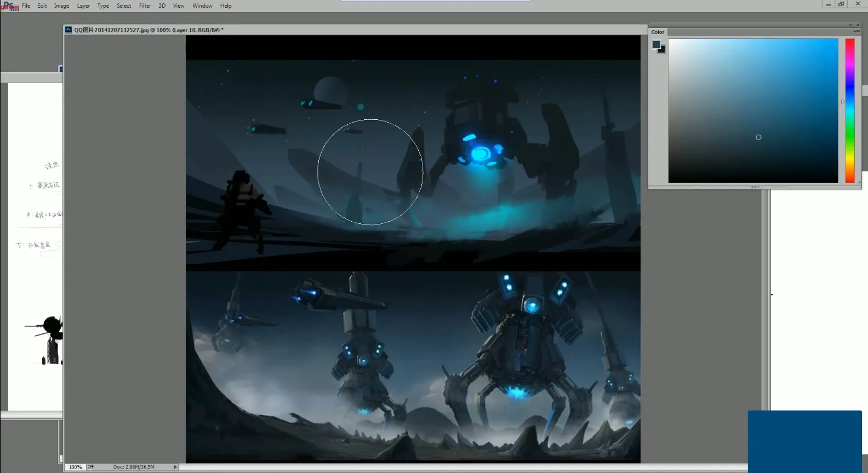This screenshot has height=473, width=868.
Task: Expand the status bar info arrow
Action: pyautogui.click(x=175, y=467)
